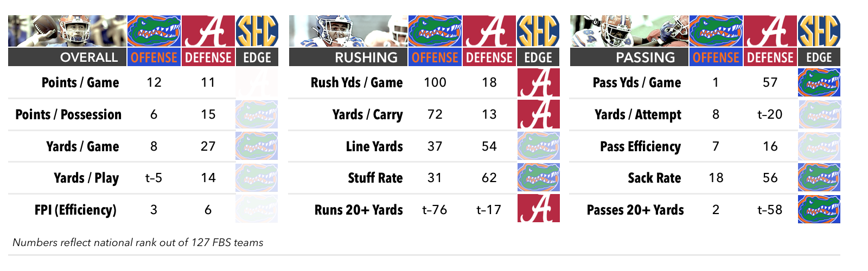
Task: Select the Alabama edge icon for Rush Yds / Game
Action: tap(538, 82)
